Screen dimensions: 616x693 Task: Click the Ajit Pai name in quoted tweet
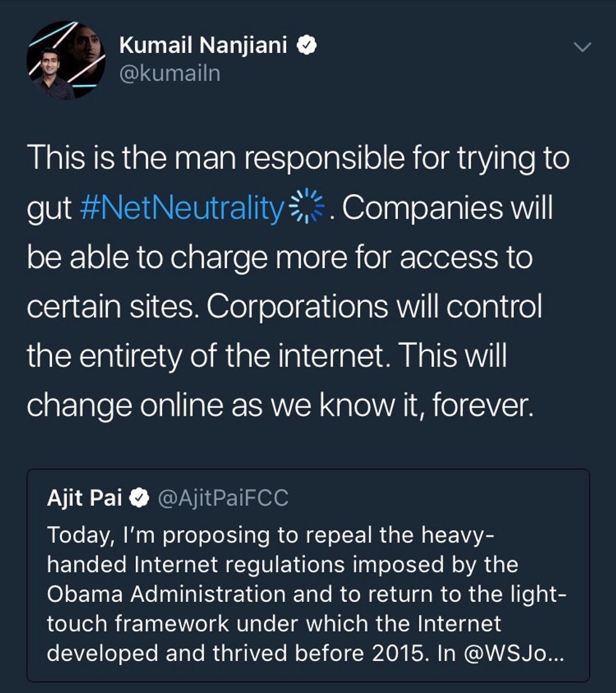point(85,499)
